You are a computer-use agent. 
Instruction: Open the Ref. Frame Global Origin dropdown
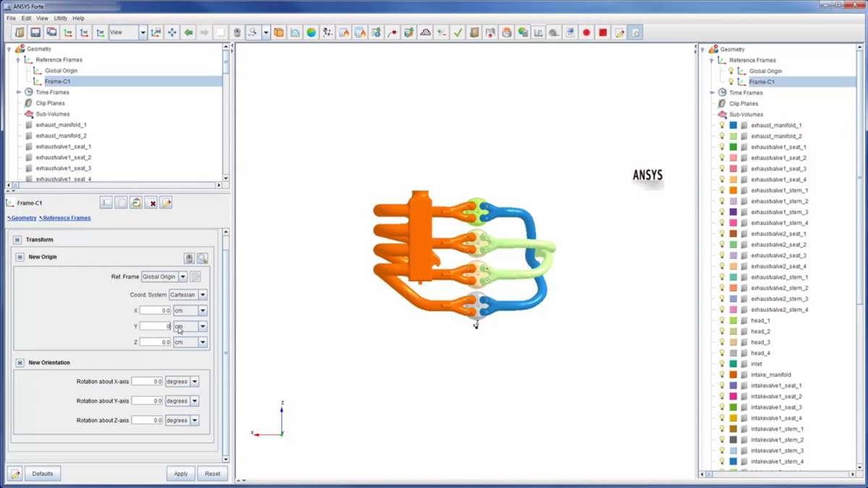(183, 276)
